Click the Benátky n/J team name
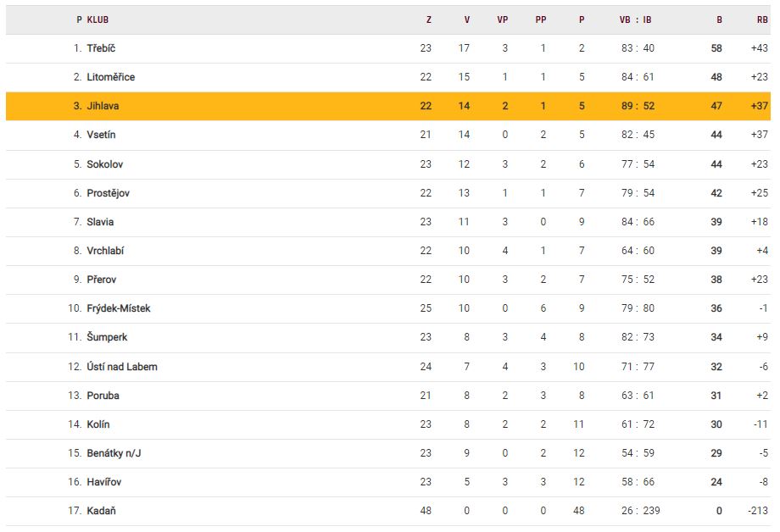The image size is (780, 532). [114, 453]
